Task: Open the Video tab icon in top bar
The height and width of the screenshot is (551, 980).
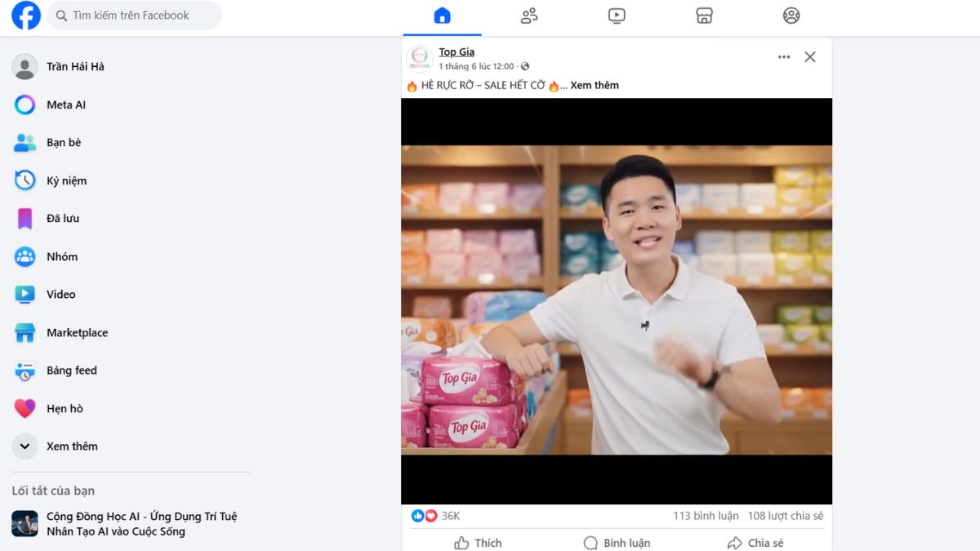Action: click(617, 16)
